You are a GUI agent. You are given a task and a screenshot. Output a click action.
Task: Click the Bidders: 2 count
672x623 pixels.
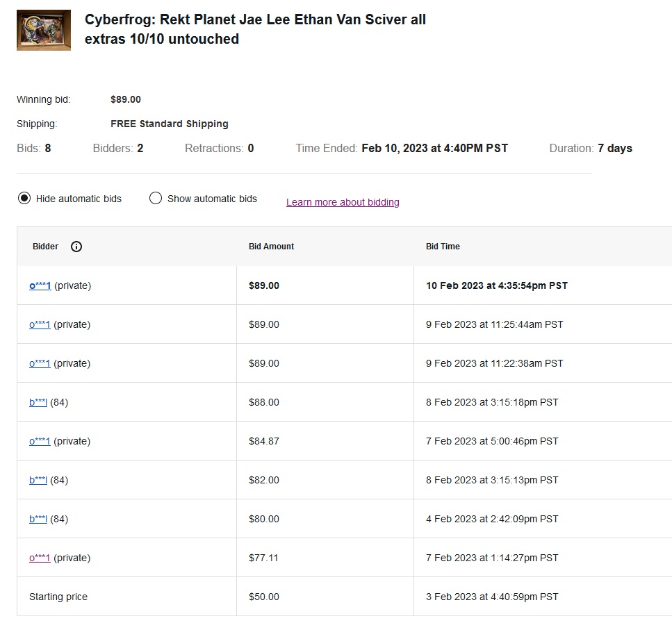click(x=118, y=148)
